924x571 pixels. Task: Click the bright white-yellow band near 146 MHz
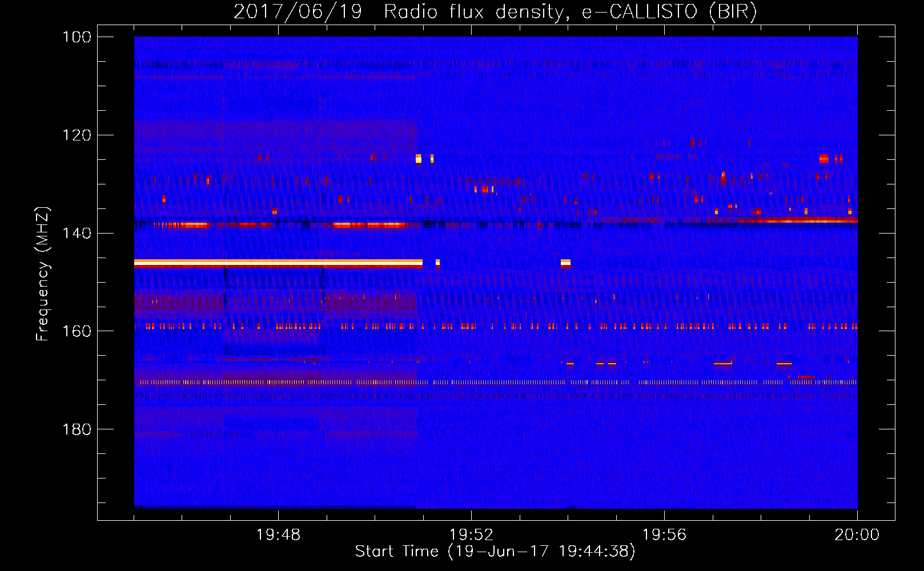tap(278, 263)
